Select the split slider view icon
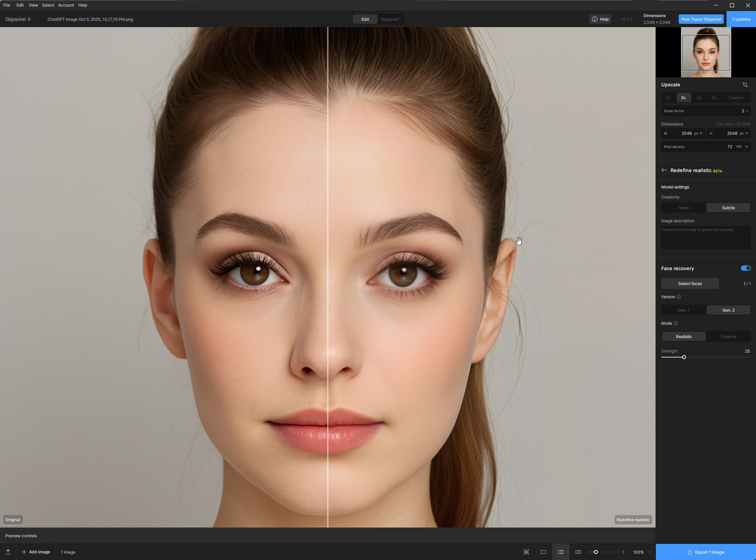The height and width of the screenshot is (560, 756). pos(561,552)
